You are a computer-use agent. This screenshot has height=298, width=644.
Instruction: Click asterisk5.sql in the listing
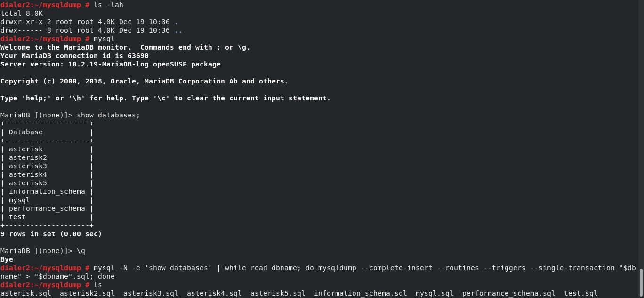(278, 293)
